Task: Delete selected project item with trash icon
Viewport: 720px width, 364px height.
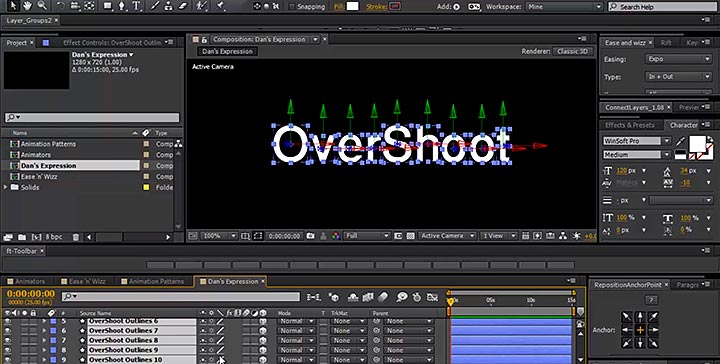Action: pos(76,237)
